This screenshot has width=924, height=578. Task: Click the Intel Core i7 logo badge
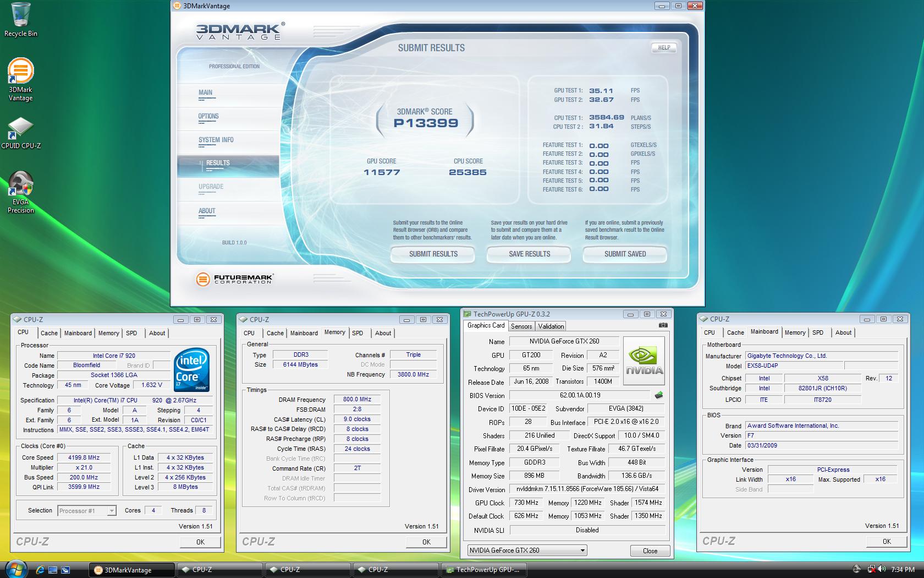pyautogui.click(x=192, y=370)
